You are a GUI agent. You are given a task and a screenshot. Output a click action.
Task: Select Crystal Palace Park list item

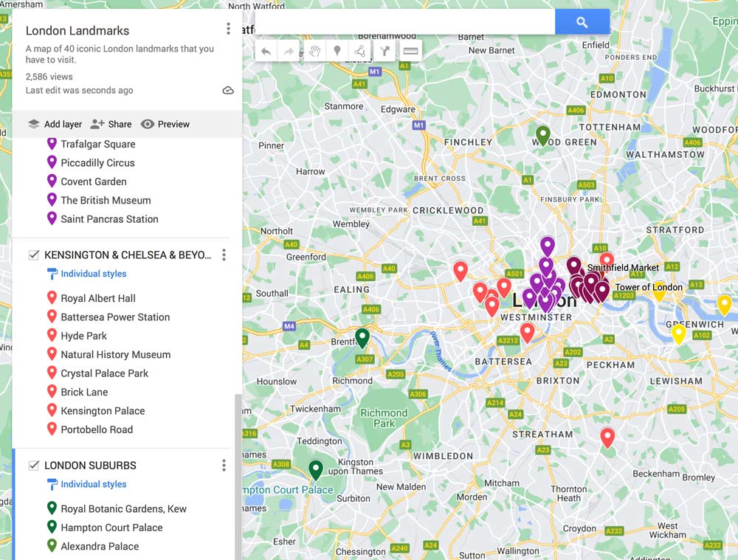pyautogui.click(x=105, y=373)
